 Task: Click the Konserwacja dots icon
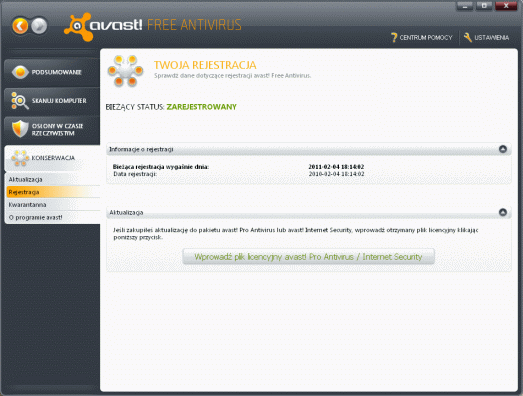click(20, 158)
